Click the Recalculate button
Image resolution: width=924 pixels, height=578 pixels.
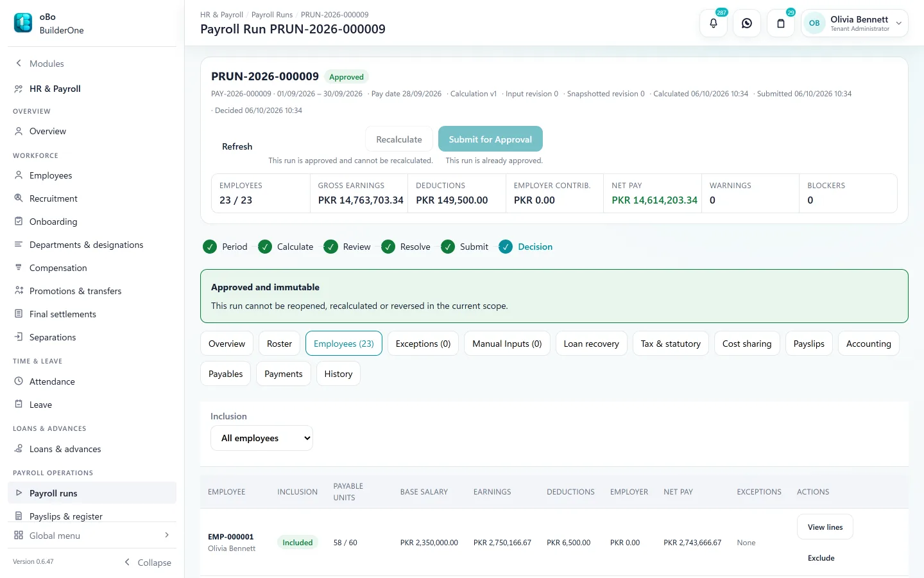click(399, 139)
